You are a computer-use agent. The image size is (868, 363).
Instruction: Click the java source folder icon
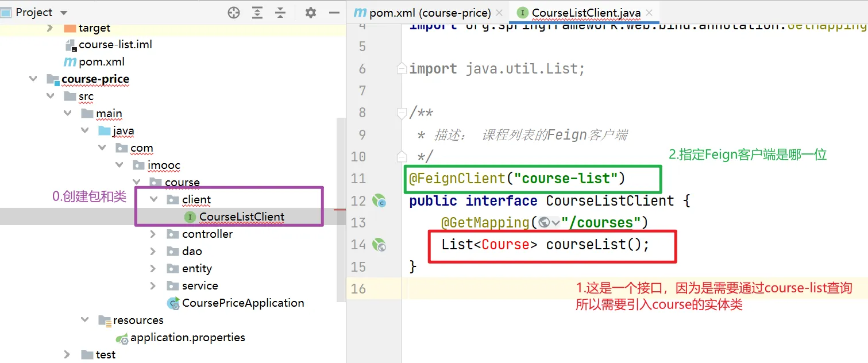click(104, 130)
